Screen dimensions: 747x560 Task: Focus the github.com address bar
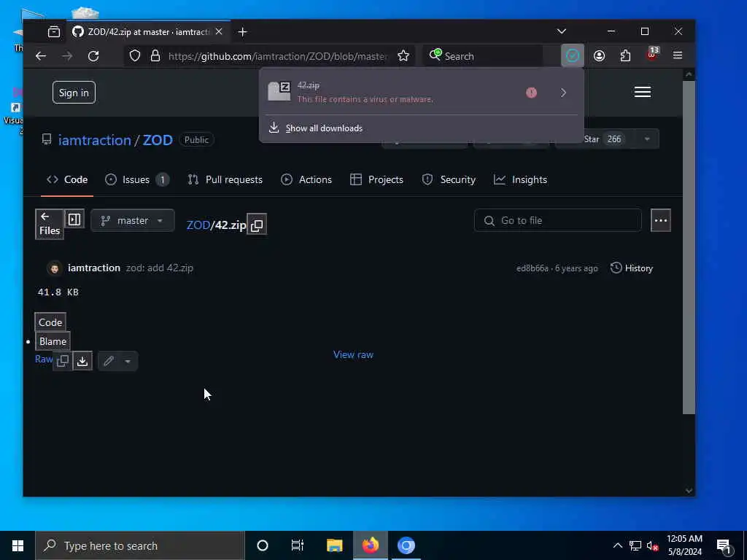pyautogui.click(x=277, y=56)
